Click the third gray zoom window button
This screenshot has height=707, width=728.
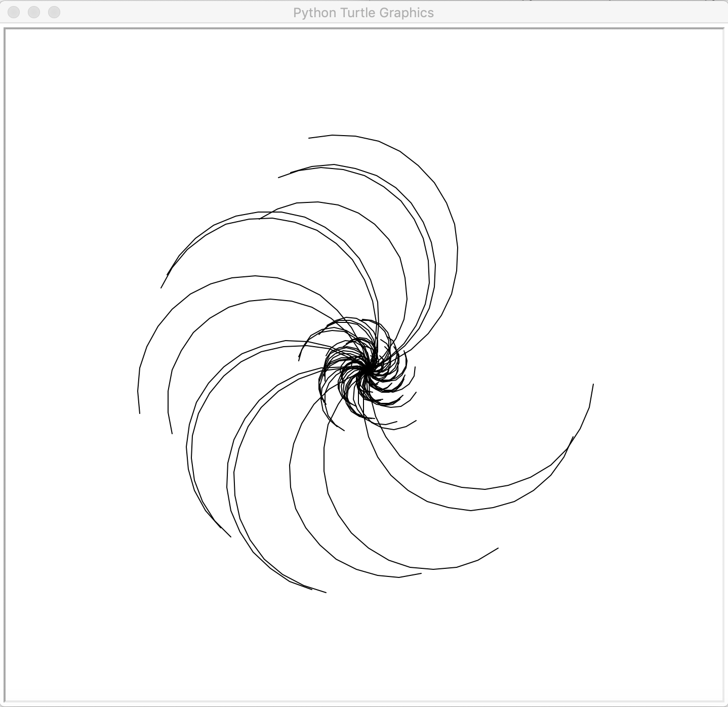coord(54,12)
